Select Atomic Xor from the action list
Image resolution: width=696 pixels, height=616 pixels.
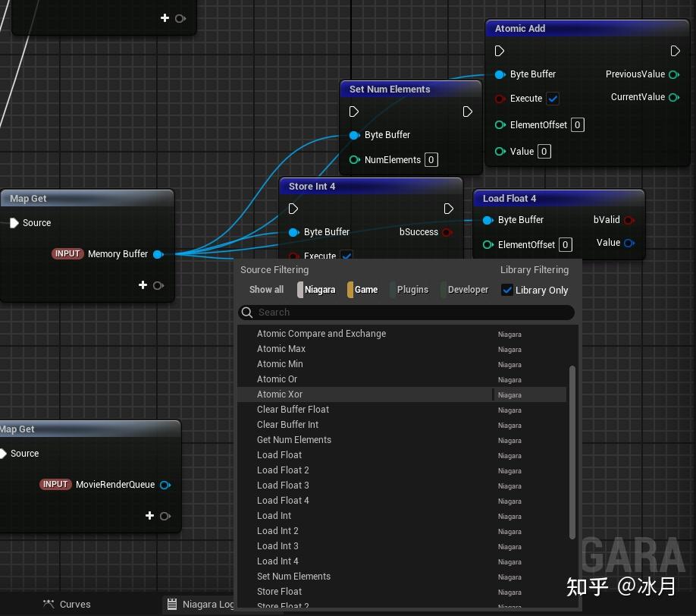click(x=280, y=394)
